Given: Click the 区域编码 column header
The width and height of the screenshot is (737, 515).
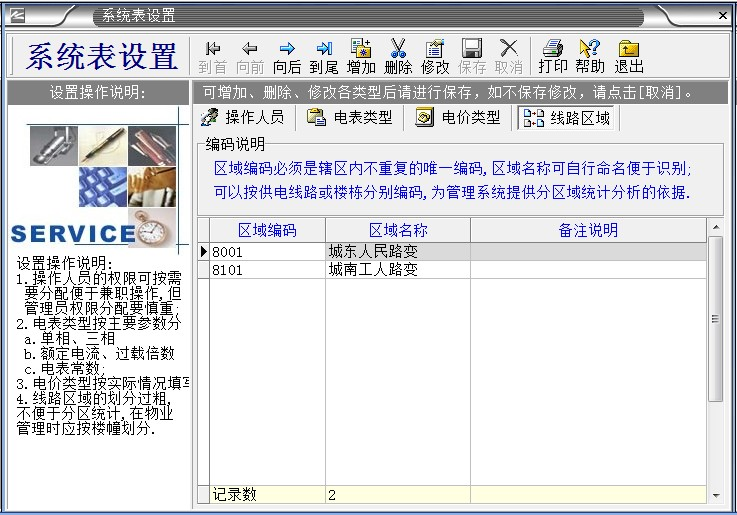Looking at the screenshot, I should (267, 230).
